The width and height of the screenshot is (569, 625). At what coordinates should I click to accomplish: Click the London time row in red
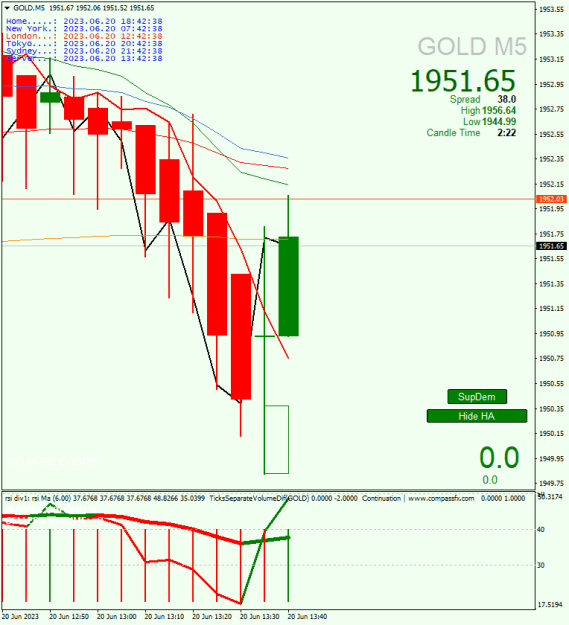pyautogui.click(x=84, y=36)
